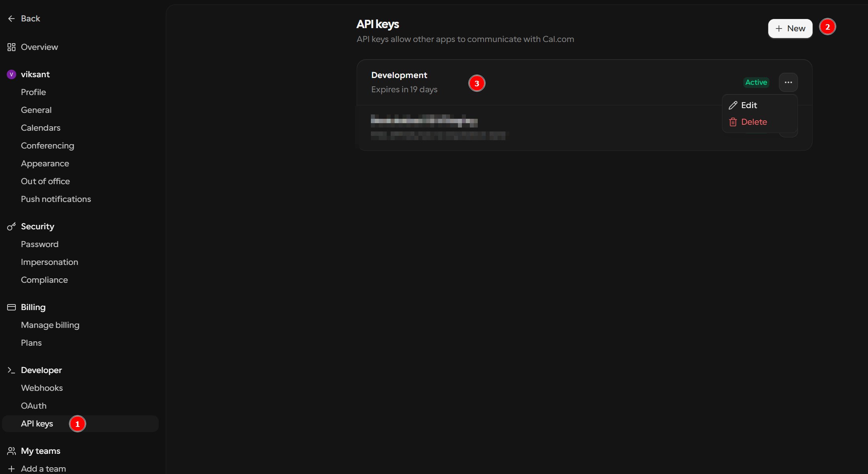
Task: Create a new API key
Action: (790, 29)
